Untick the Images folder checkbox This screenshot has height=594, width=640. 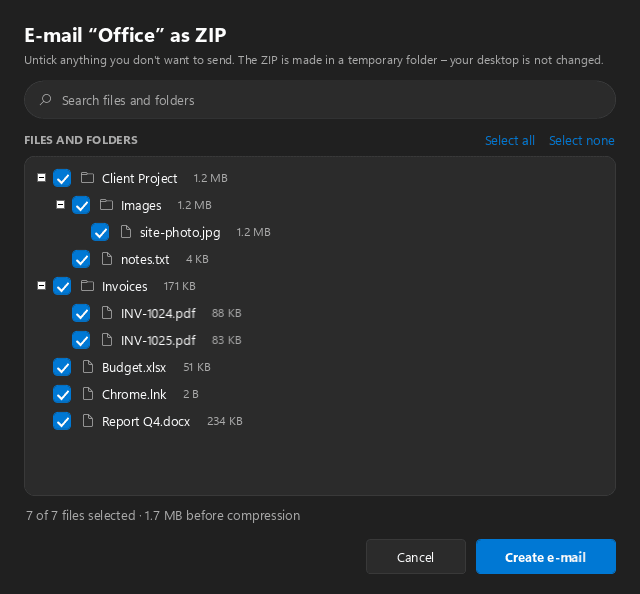81,205
